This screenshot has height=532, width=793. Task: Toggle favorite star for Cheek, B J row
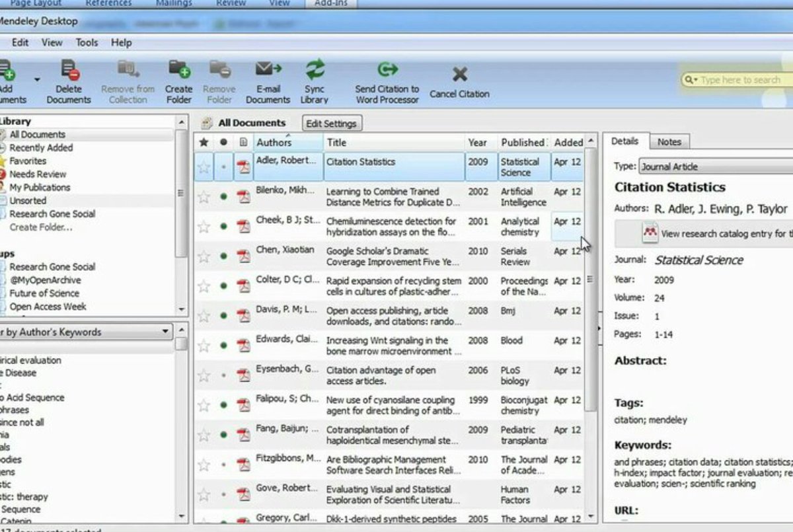click(x=204, y=226)
